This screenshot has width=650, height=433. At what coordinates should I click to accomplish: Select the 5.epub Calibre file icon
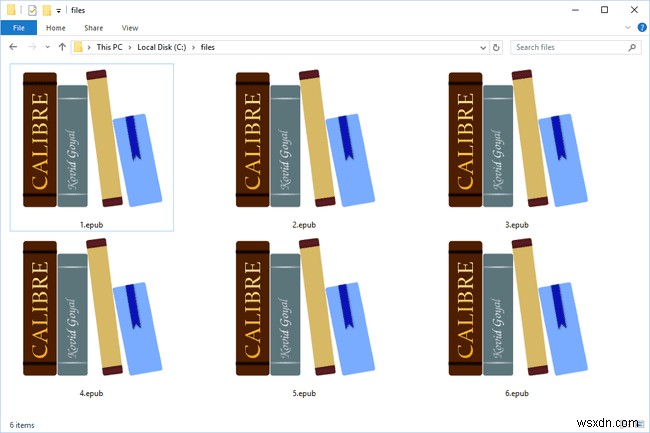point(305,307)
